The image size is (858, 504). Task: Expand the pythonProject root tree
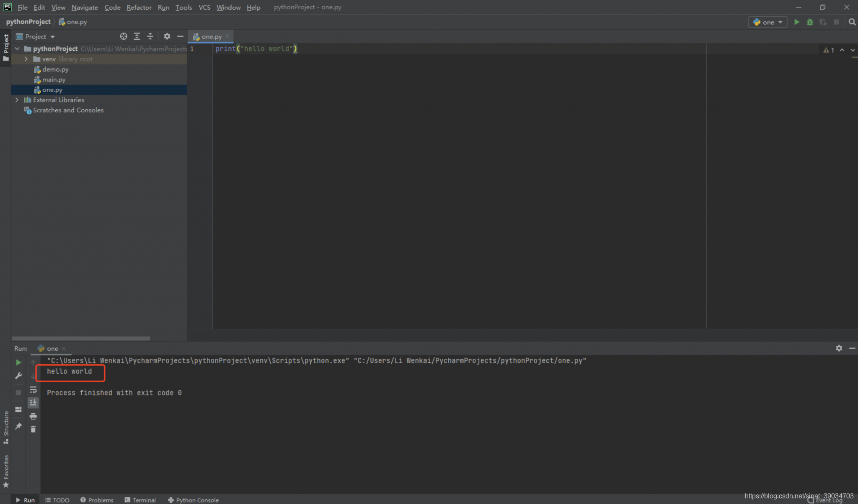tap(16, 48)
